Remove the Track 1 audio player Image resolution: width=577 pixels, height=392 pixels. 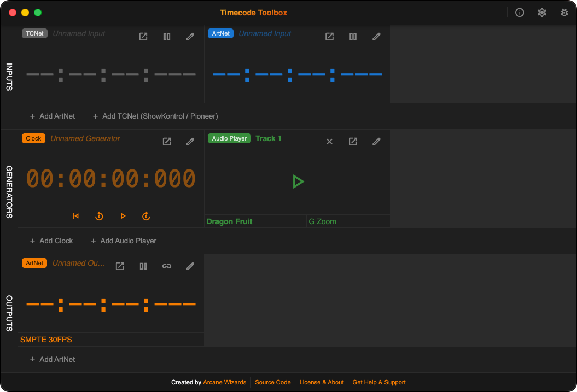pyautogui.click(x=329, y=142)
